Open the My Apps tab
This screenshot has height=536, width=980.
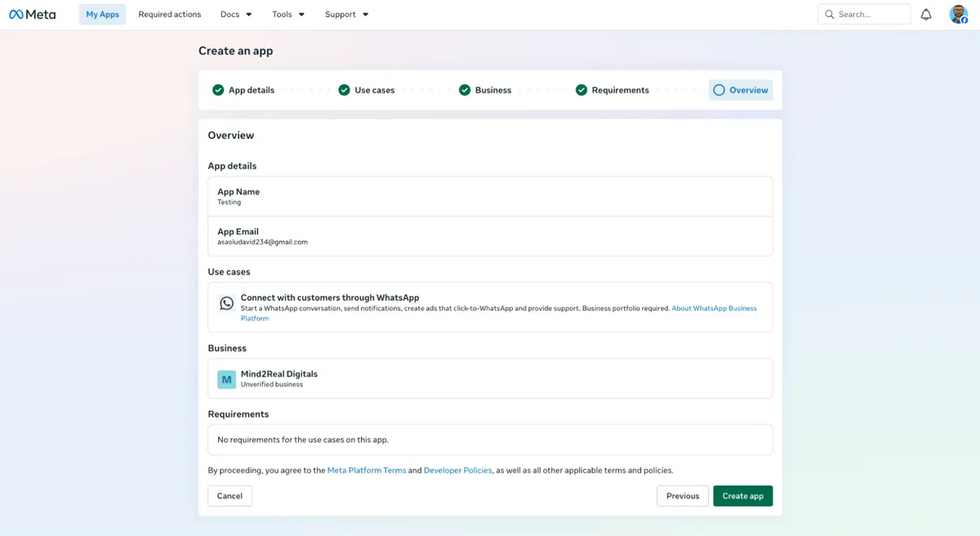[102, 14]
